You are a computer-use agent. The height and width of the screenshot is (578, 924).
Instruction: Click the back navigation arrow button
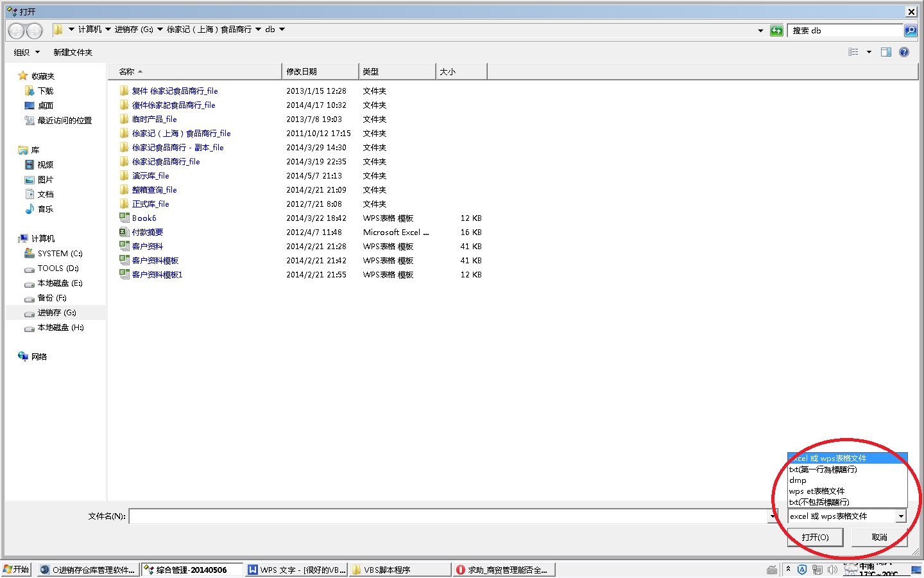(17, 30)
